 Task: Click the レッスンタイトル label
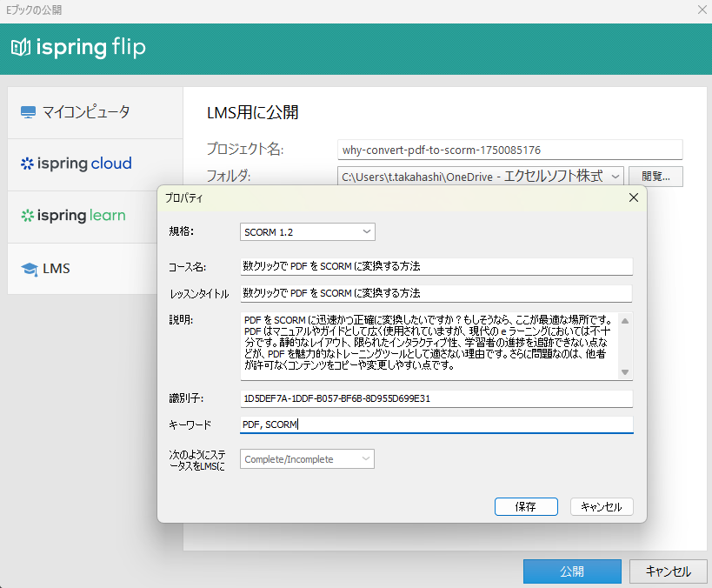[199, 294]
